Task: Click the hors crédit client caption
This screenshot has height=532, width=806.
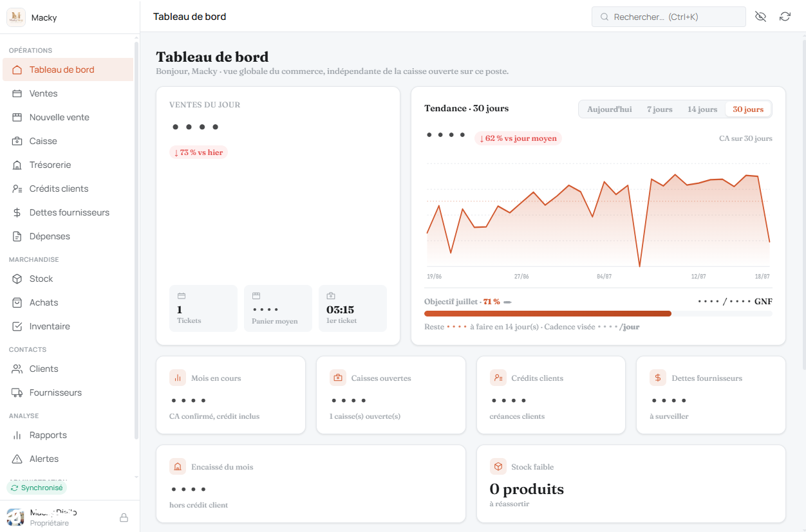Action: 198,505
